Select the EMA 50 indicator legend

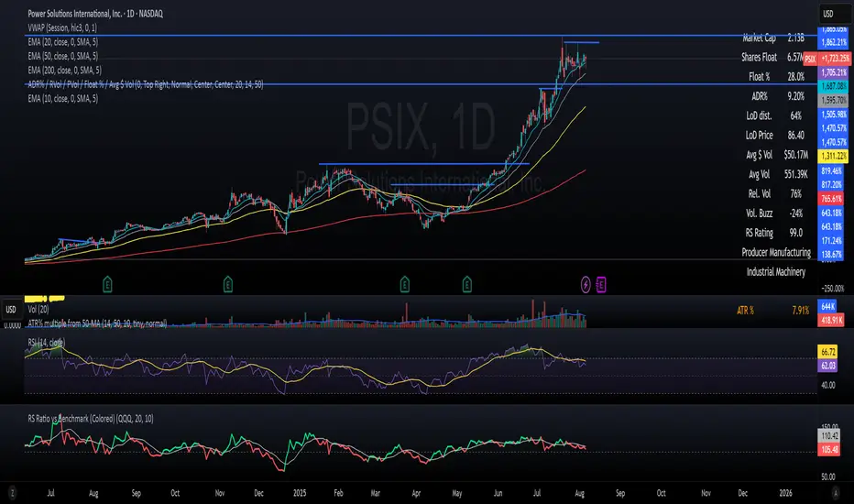[63, 56]
